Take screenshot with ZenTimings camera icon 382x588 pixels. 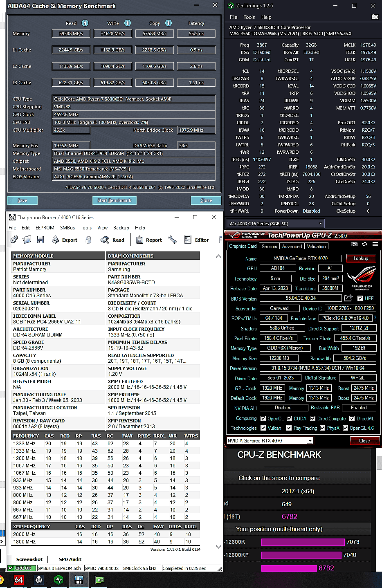[375, 17]
